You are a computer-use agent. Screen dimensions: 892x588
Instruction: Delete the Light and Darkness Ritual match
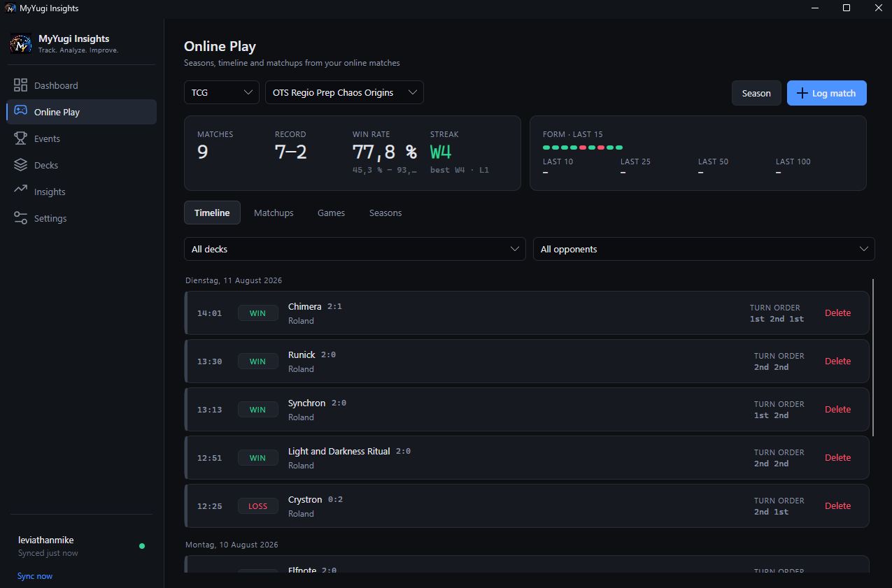coord(838,457)
